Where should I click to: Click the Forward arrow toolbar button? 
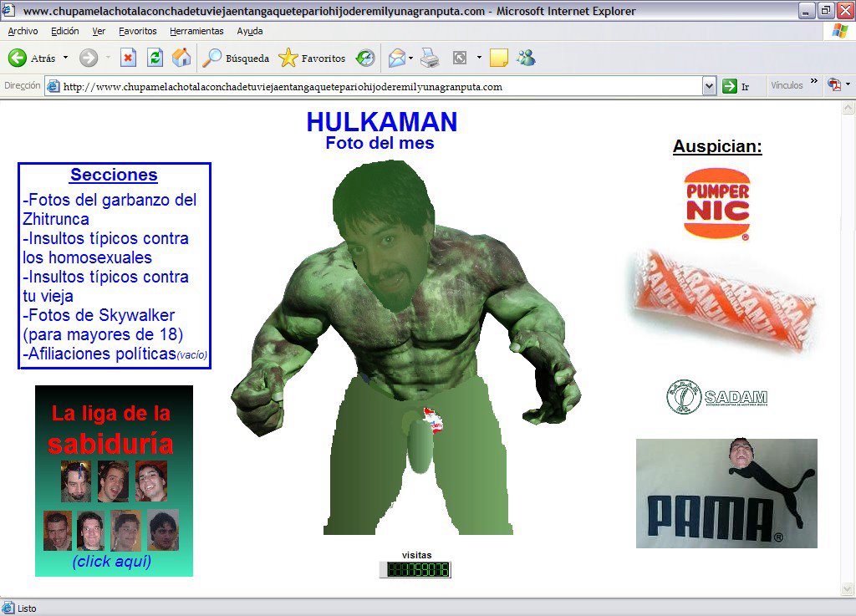tap(89, 58)
